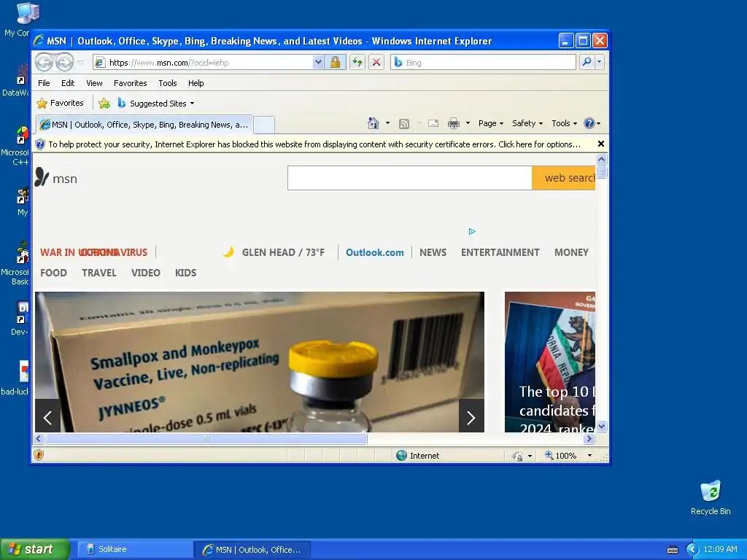Viewport: 747px width, 560px height.
Task: Click the status bar security shield icon
Action: pyautogui.click(x=39, y=455)
